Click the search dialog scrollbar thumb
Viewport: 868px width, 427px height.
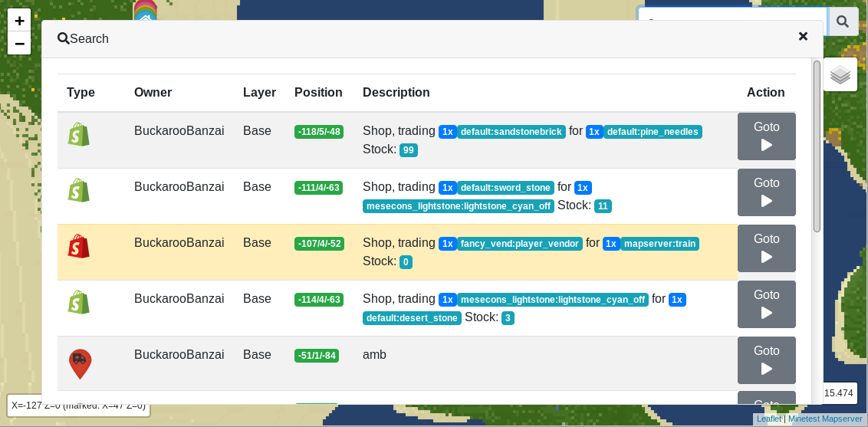coord(817,146)
